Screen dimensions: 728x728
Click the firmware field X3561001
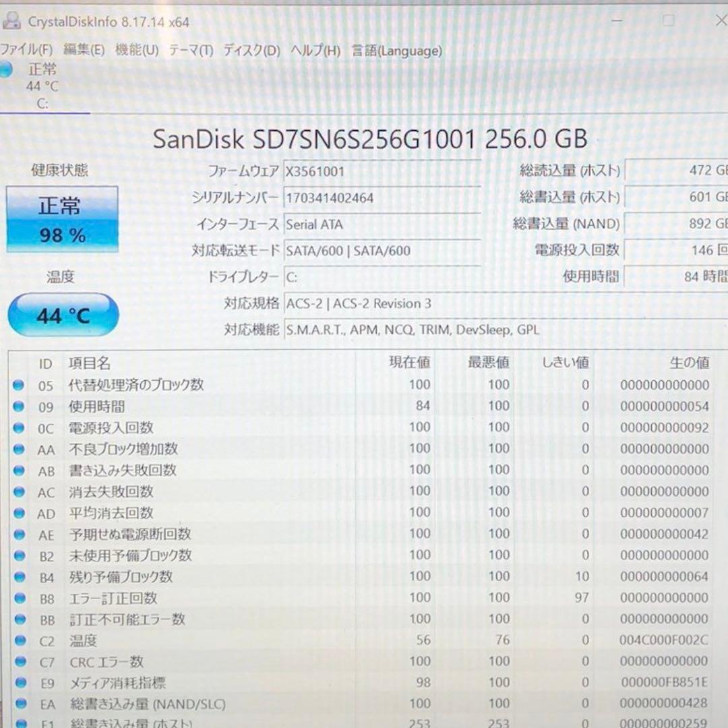click(382, 172)
